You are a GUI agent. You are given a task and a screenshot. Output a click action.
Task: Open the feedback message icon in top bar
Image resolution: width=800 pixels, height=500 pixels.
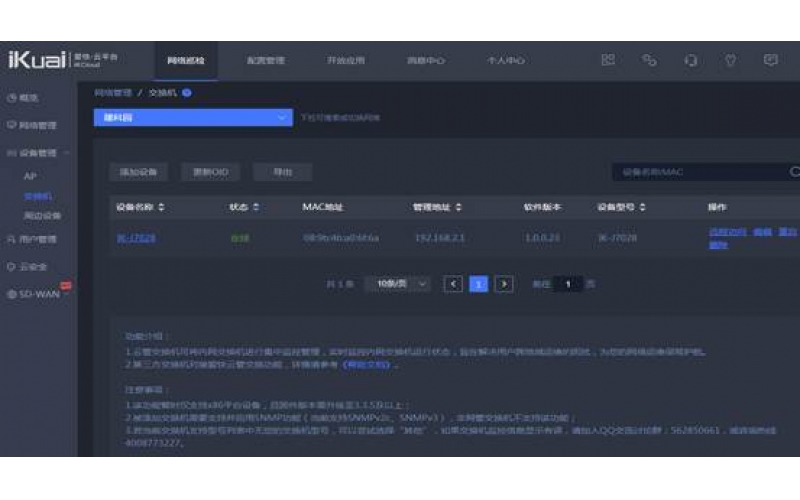[x=771, y=60]
